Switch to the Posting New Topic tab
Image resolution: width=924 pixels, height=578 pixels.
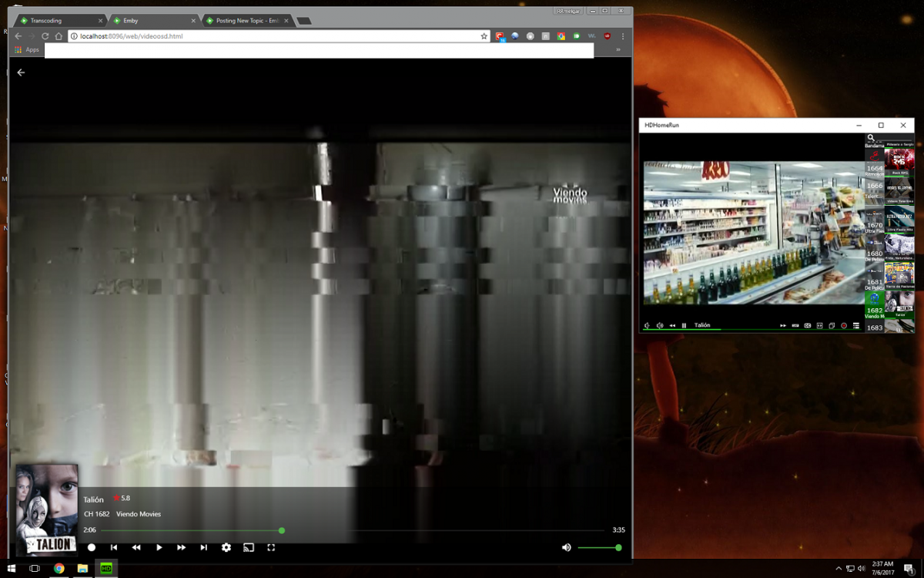click(x=246, y=20)
